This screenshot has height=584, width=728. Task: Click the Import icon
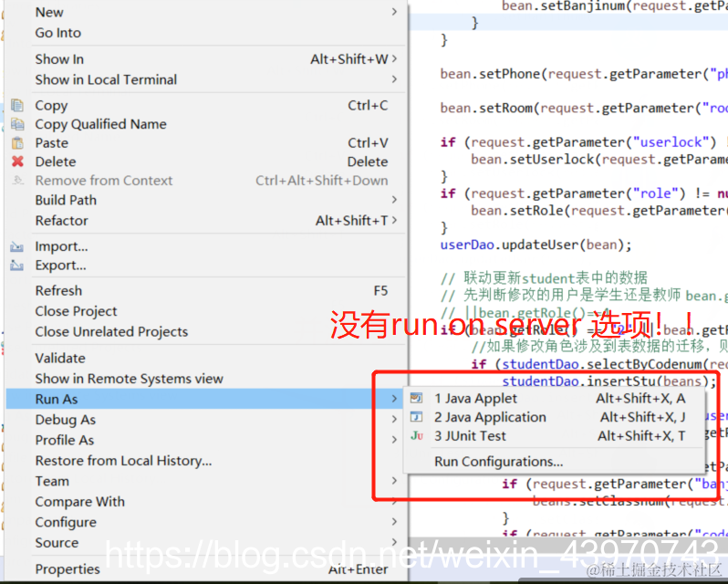pyautogui.click(x=17, y=246)
